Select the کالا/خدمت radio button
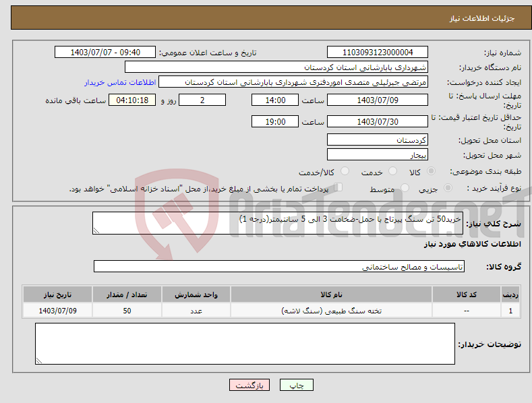This screenshot has height=403, width=532. click(x=345, y=171)
